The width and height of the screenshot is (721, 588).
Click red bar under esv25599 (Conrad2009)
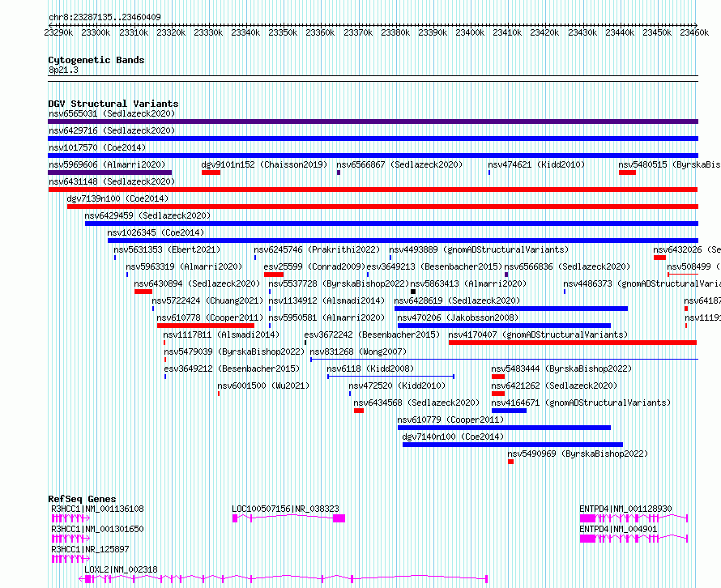[x=274, y=275]
